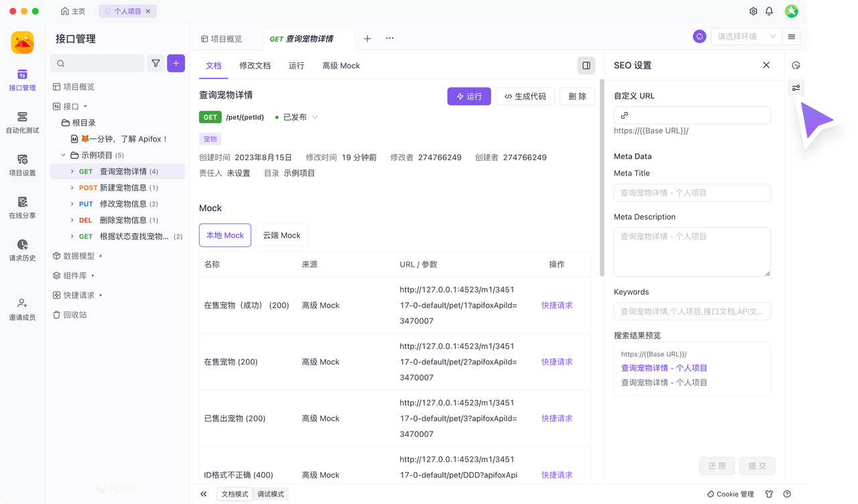This screenshot has width=858, height=504.
Task: Click the purple 运行 button
Action: 469,97
